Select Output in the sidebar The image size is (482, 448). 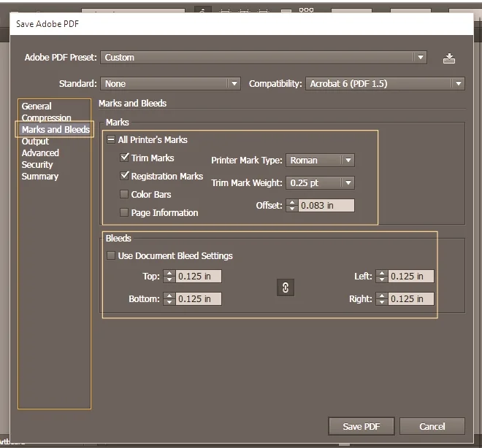click(35, 142)
